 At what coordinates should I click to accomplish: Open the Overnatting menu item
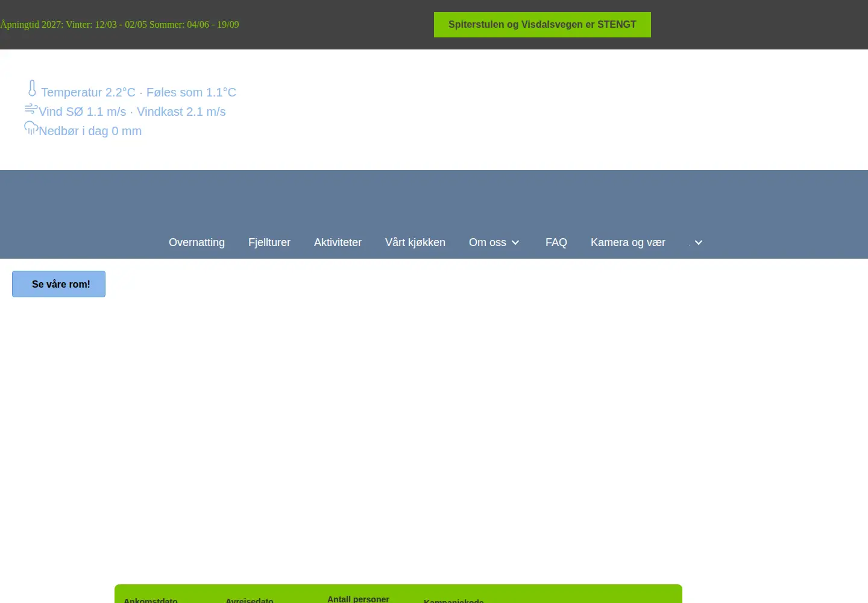(197, 242)
